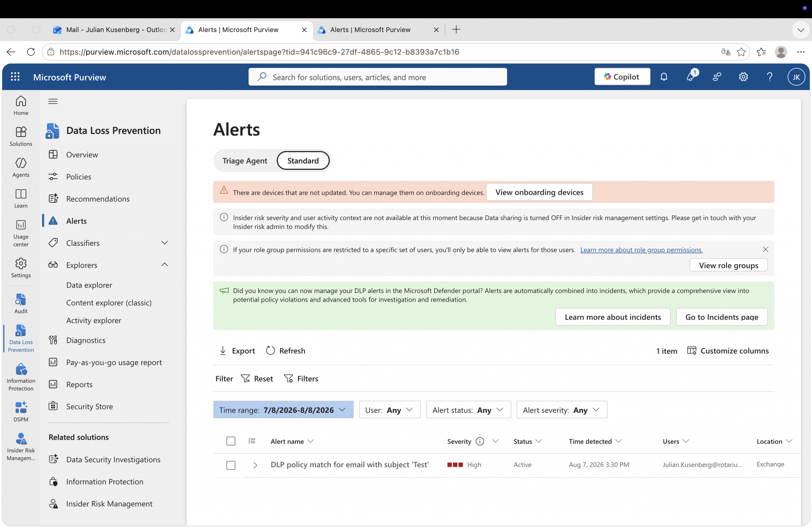
Task: Open Copilot button
Action: pos(622,77)
